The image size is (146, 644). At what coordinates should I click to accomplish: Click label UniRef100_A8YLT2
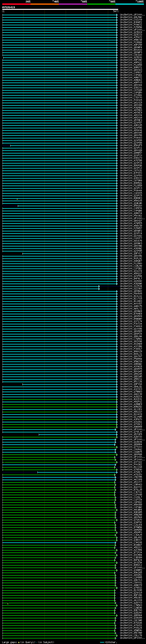(131, 309)
